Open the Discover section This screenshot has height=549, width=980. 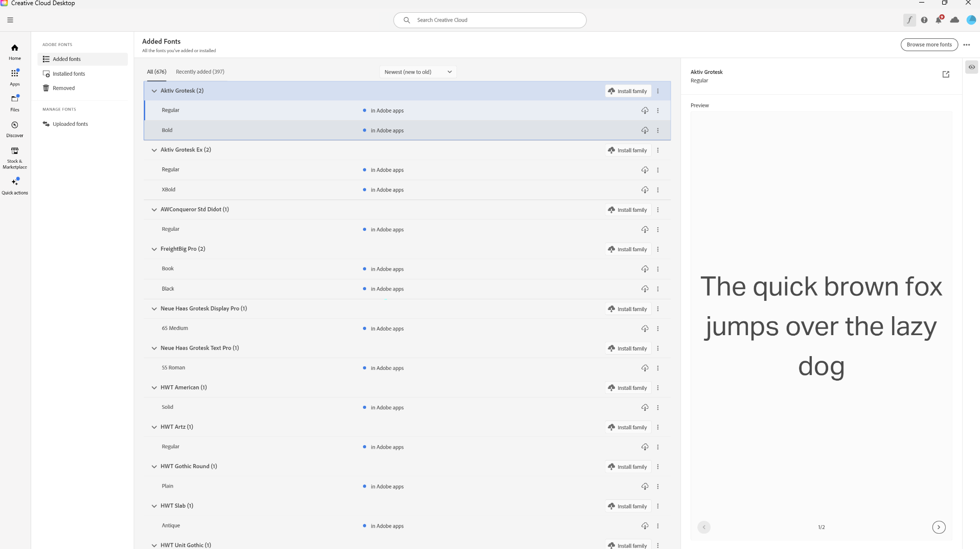pos(15,129)
